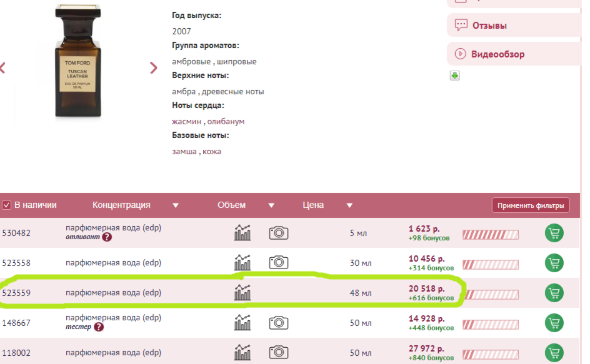Show previous product image
This screenshot has height=364, width=590.
(2, 67)
